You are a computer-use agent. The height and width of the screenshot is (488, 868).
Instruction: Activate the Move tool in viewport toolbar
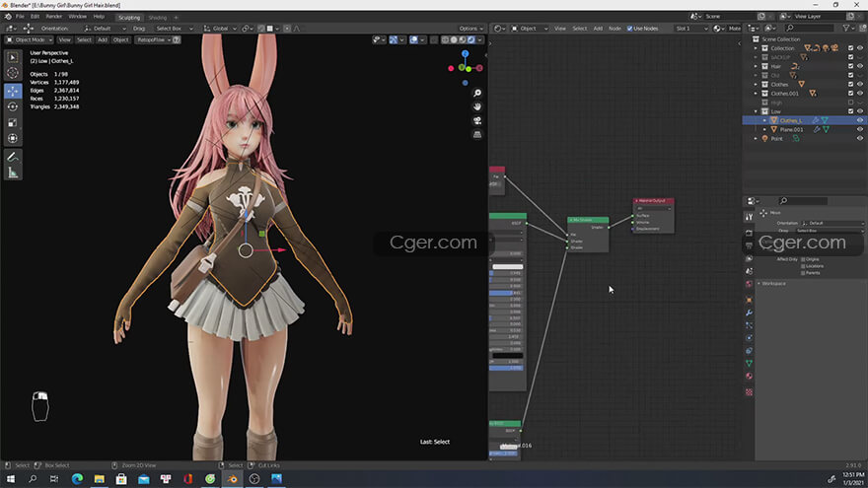click(x=13, y=92)
